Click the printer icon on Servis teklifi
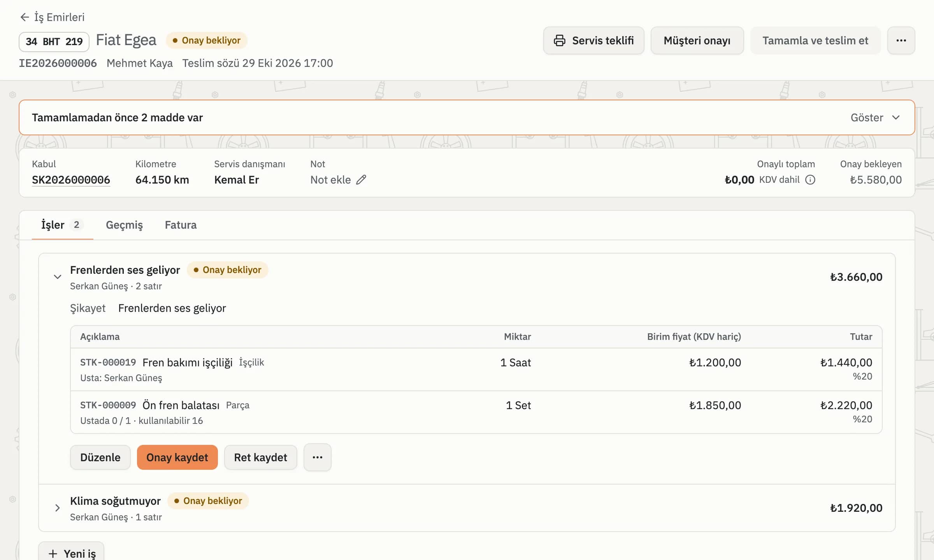The image size is (934, 560). tap(559, 40)
